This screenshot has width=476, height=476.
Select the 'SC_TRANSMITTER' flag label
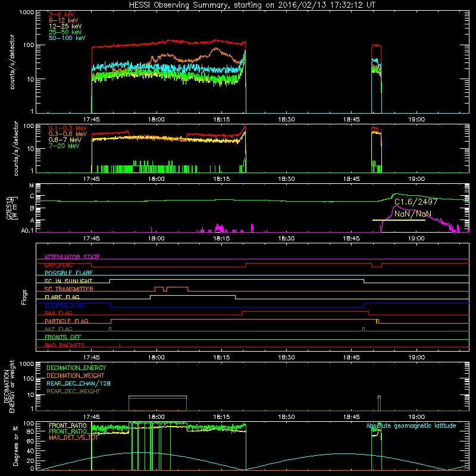(69, 289)
